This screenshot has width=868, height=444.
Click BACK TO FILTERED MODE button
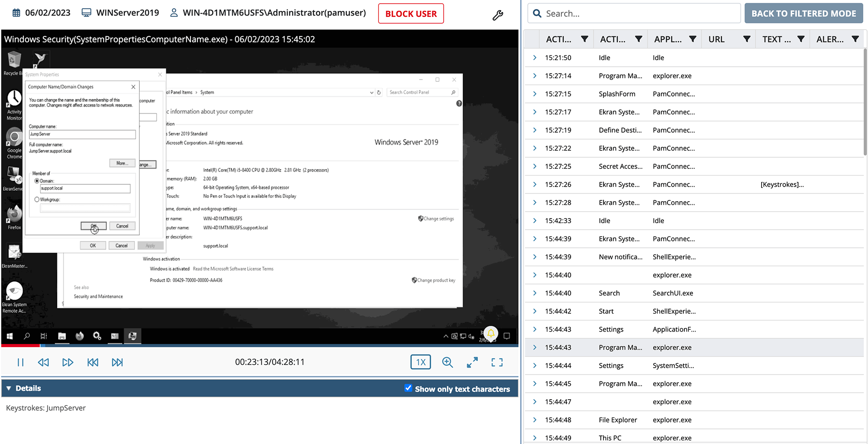804,13
